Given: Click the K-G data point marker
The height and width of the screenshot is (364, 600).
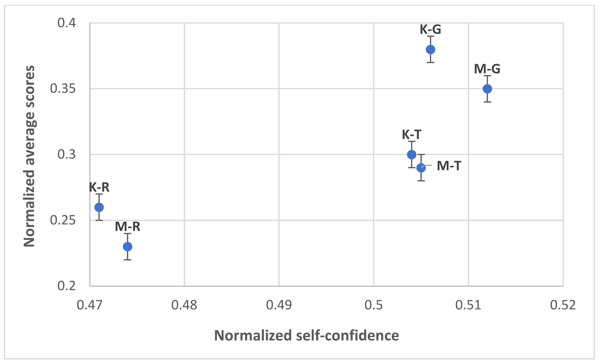Looking at the screenshot, I should (431, 49).
